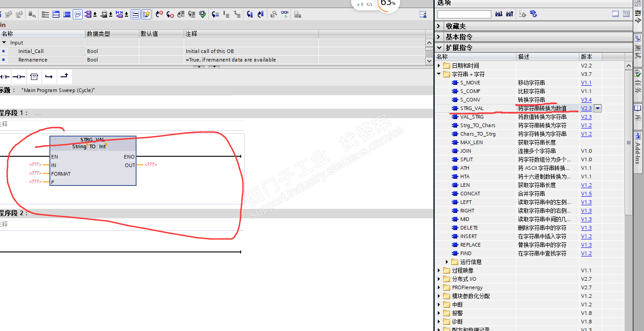Screen dimensions: 644x331
Task: Select the FORMAT parameter placeholder
Action: [x=35, y=173]
